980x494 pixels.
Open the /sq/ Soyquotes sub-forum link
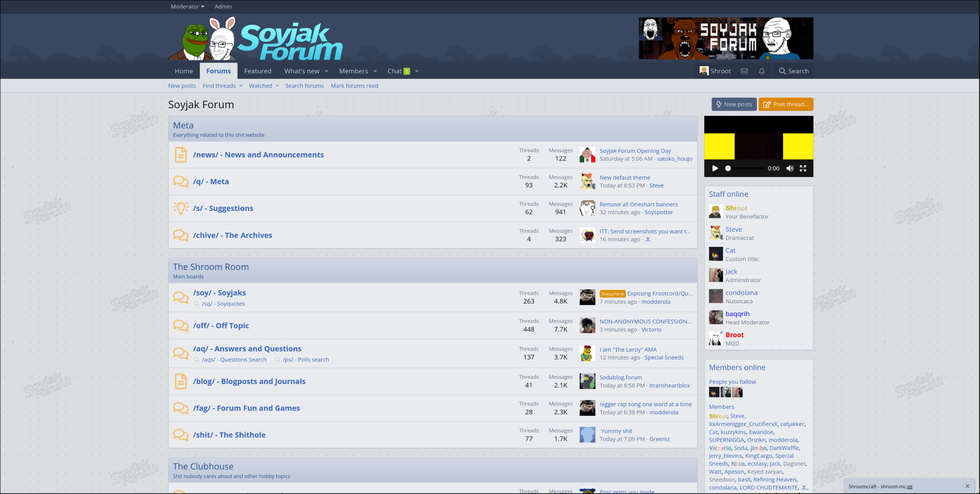(x=223, y=303)
